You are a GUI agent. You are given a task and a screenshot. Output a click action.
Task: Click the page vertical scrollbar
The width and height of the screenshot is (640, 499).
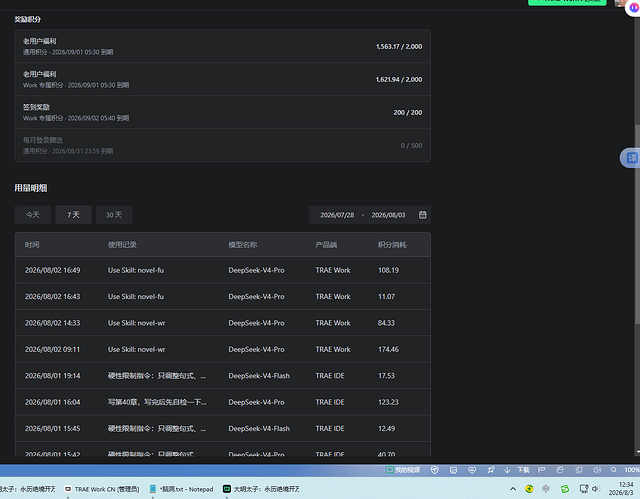click(x=637, y=224)
